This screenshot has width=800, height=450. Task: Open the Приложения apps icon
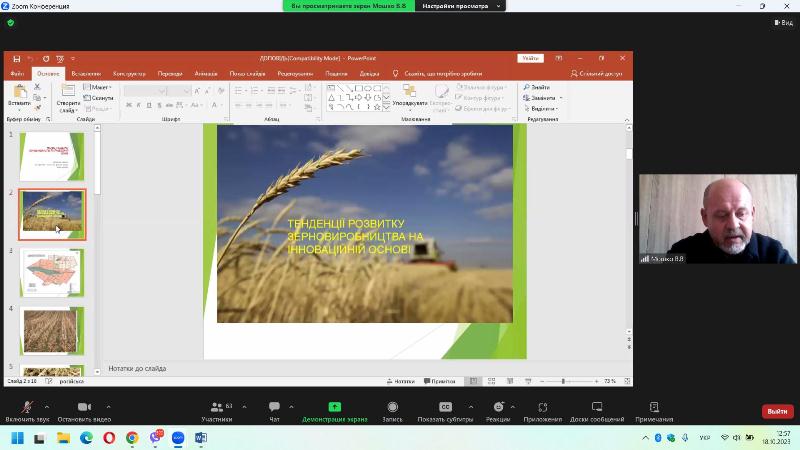543,408
